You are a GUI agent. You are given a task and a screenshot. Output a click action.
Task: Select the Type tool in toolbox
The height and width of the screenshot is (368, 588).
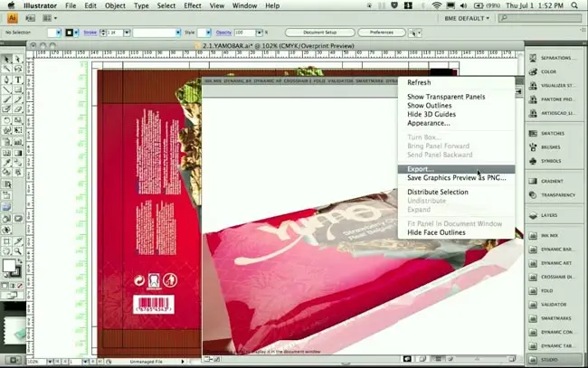[18, 80]
